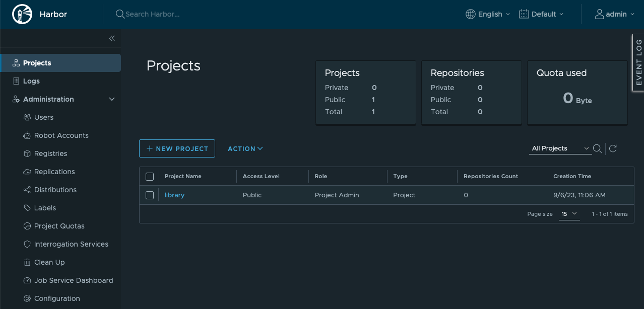Click the globe language icon
Screen dimensions: 644x309
471,14
